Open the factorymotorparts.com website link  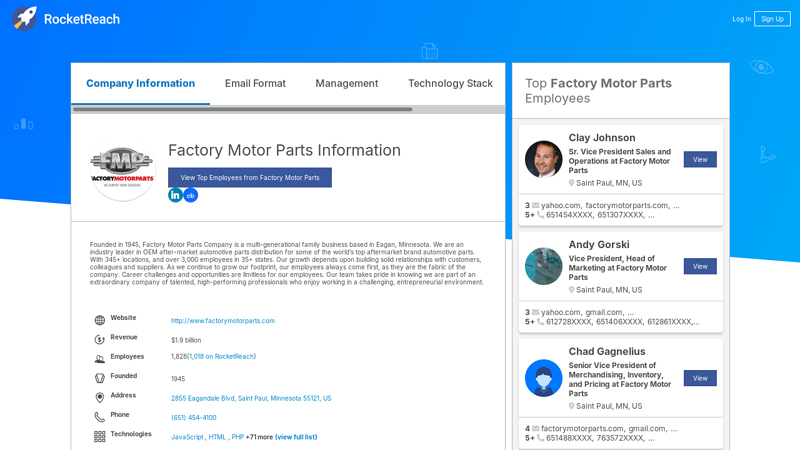pyautogui.click(x=223, y=321)
